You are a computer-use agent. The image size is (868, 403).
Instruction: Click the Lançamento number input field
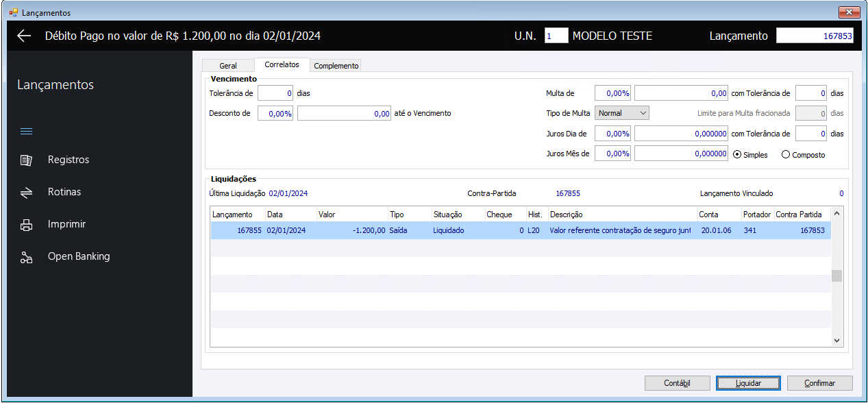815,36
